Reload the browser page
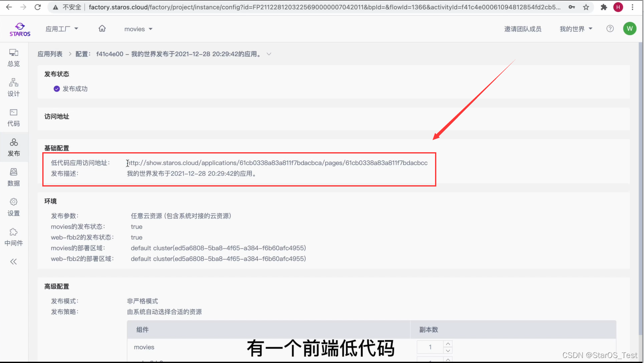This screenshot has width=644, height=363. tap(38, 7)
